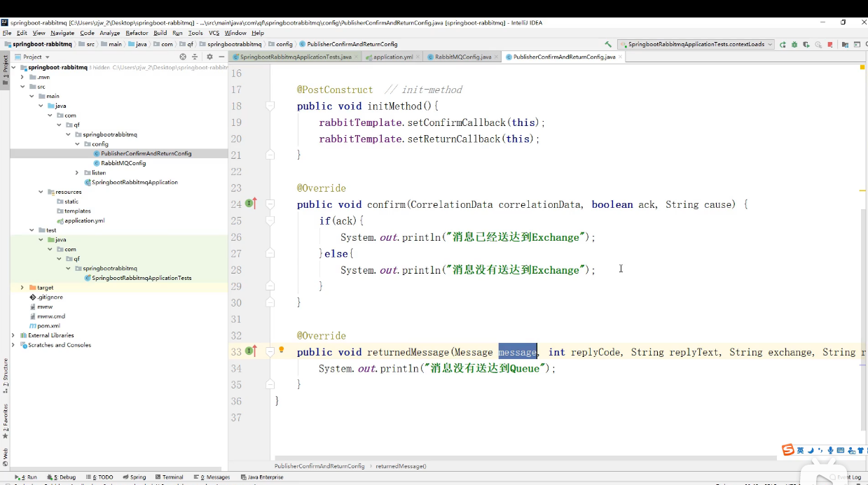Screen dimensions: 868x485
Task: Switch to the RabbitMQConfig.java tab
Action: (462, 57)
